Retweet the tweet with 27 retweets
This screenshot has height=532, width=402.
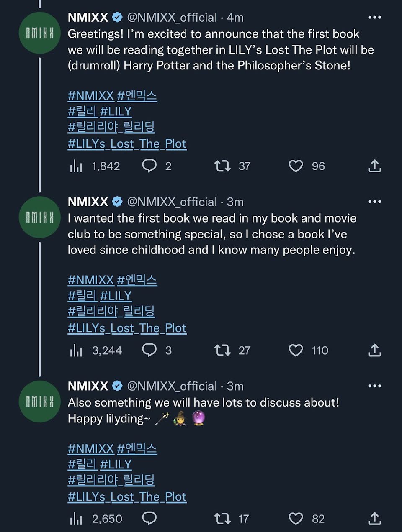(x=222, y=350)
